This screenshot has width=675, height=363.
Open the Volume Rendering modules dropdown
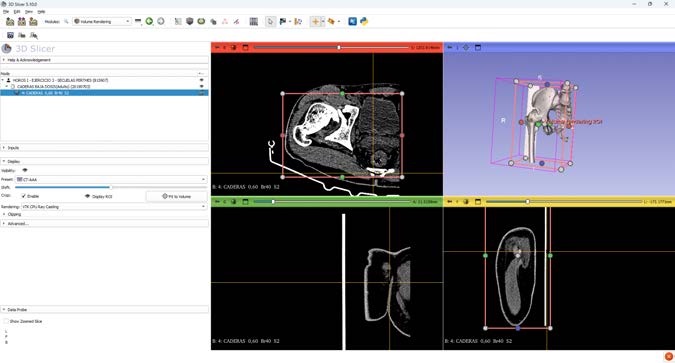click(x=102, y=22)
